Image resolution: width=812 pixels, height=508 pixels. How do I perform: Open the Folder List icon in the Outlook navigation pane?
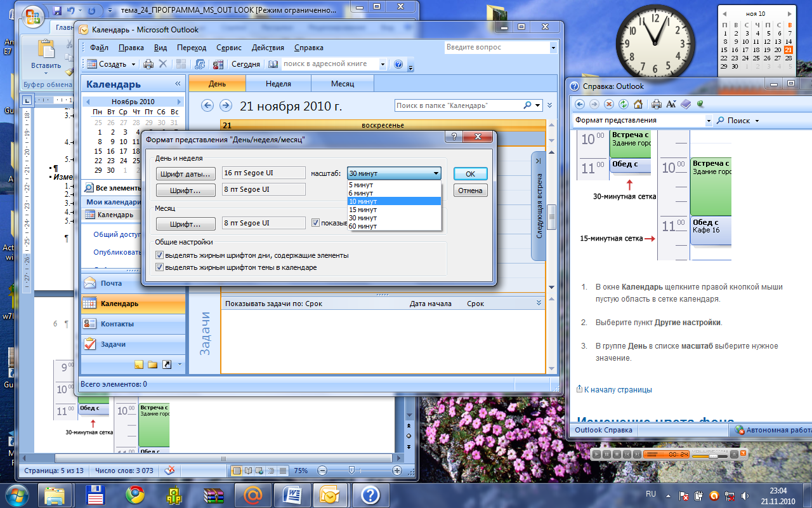153,364
